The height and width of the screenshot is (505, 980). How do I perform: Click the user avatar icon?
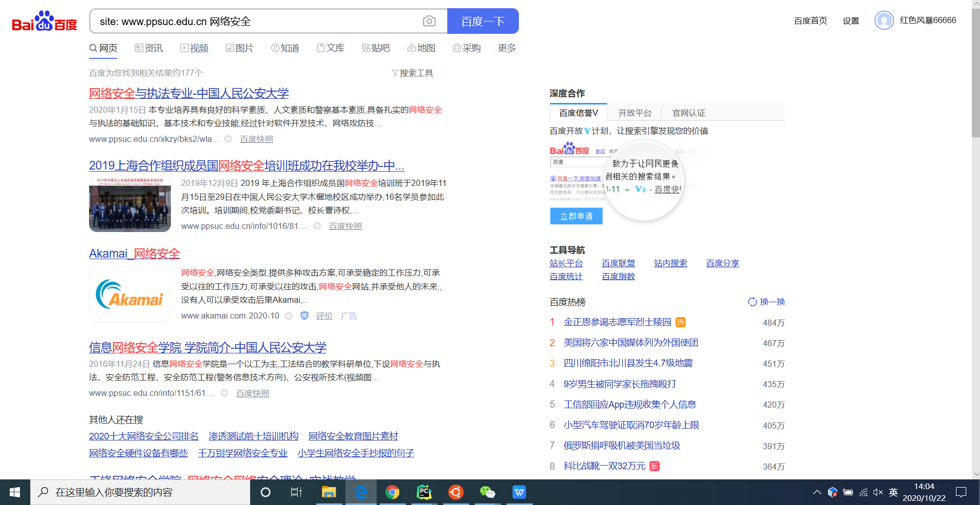coord(884,20)
